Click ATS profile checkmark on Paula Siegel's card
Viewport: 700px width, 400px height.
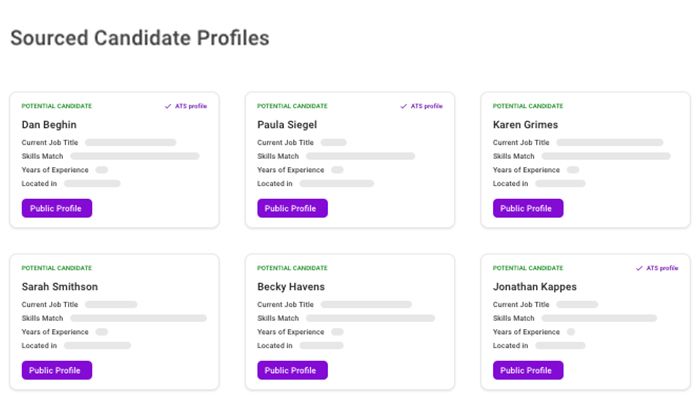404,106
